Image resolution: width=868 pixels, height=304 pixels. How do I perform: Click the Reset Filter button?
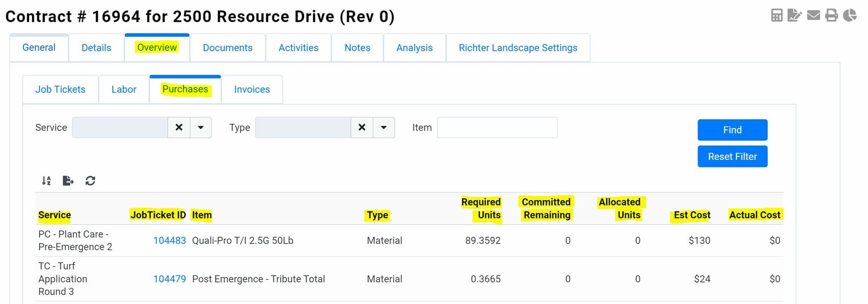point(732,156)
